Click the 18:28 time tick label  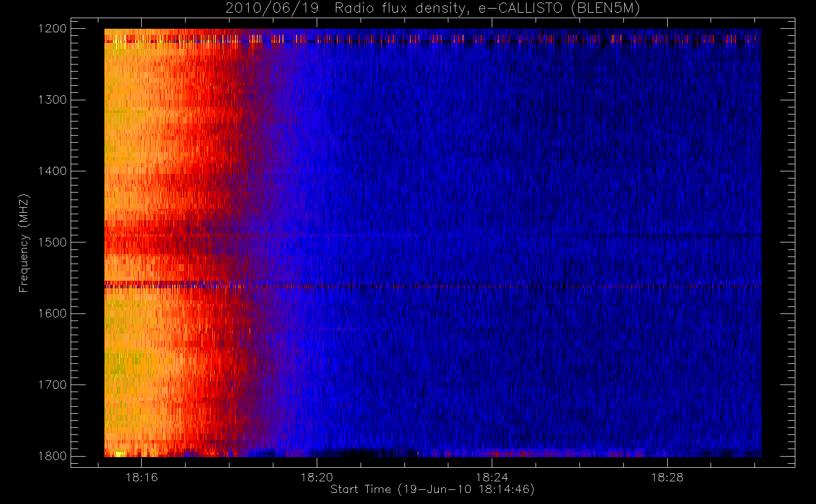[667, 477]
